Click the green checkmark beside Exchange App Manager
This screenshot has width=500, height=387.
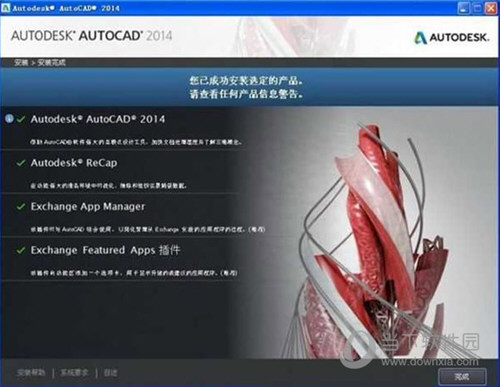(x=21, y=206)
